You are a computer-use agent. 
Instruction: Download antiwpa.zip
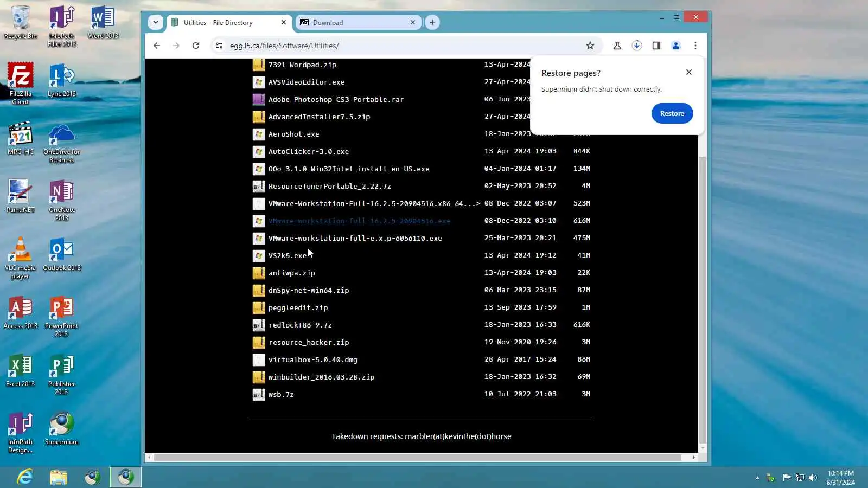point(292,273)
